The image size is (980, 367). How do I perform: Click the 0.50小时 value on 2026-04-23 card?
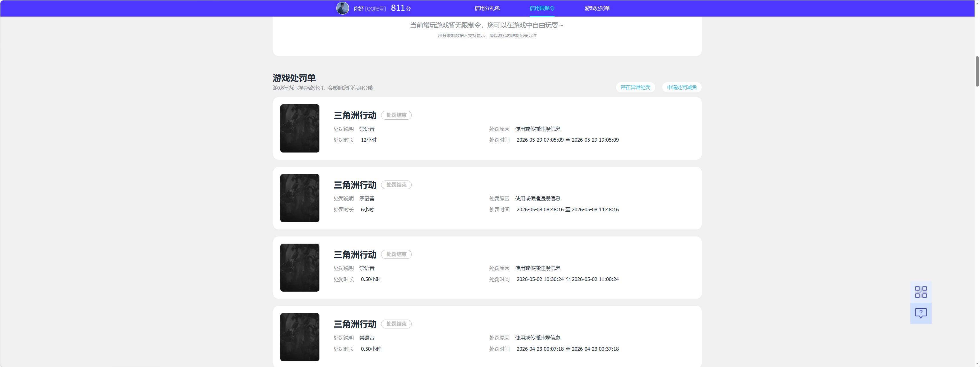coord(371,349)
